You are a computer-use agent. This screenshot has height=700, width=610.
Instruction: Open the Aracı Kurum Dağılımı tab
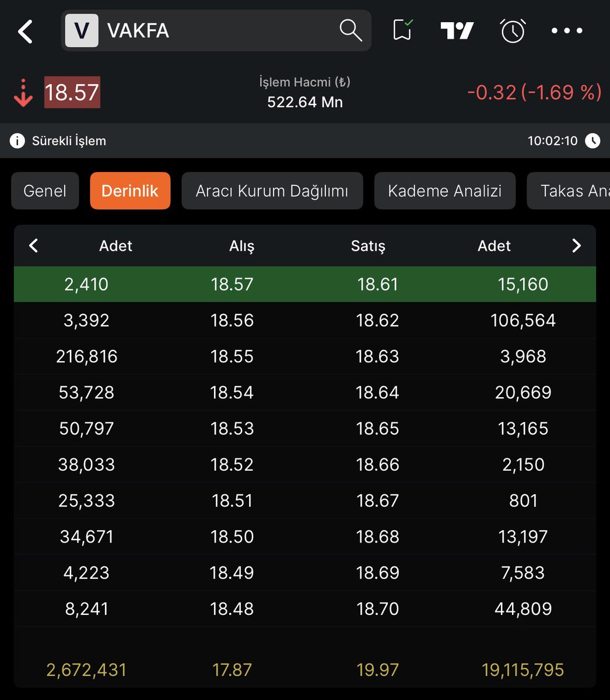272,191
